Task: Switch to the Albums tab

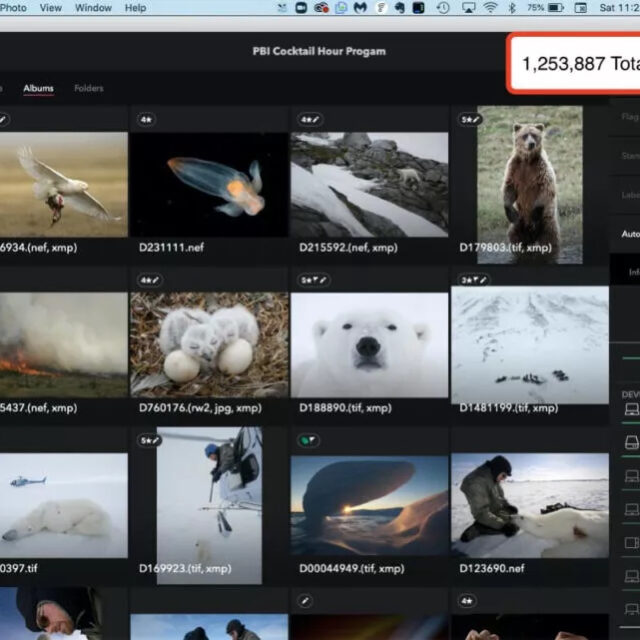Action: [38, 88]
